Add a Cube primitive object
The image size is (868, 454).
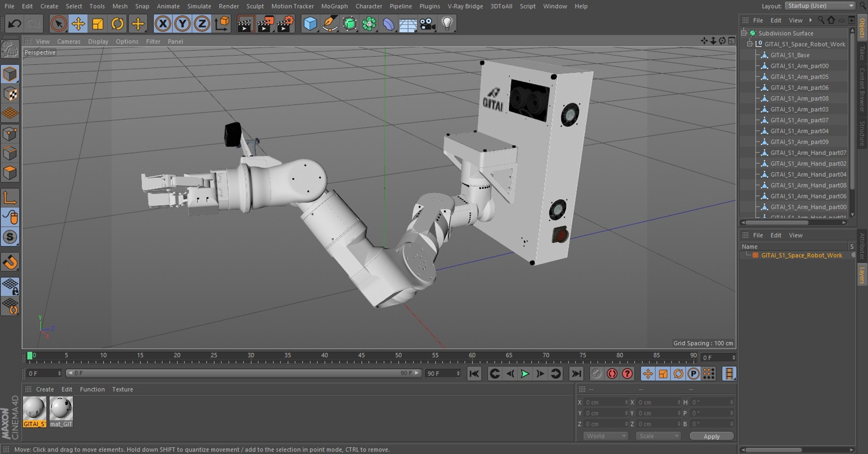tap(310, 24)
